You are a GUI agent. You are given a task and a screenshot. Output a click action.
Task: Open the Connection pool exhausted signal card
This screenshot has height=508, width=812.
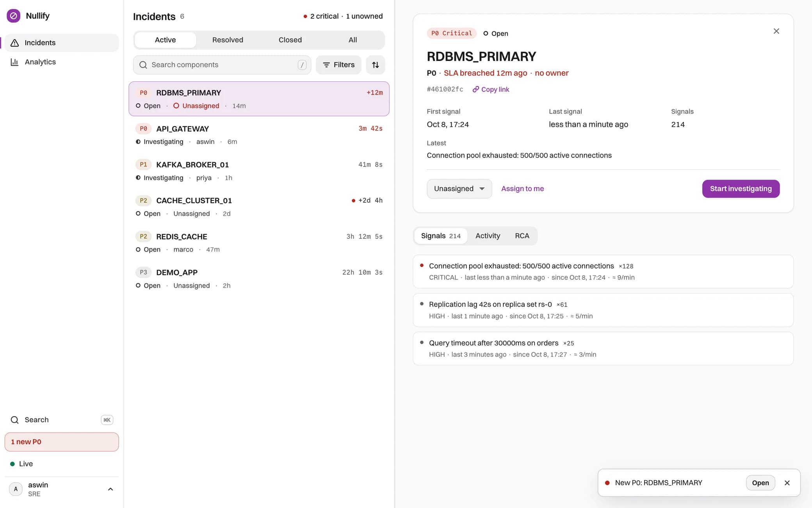[603, 272]
